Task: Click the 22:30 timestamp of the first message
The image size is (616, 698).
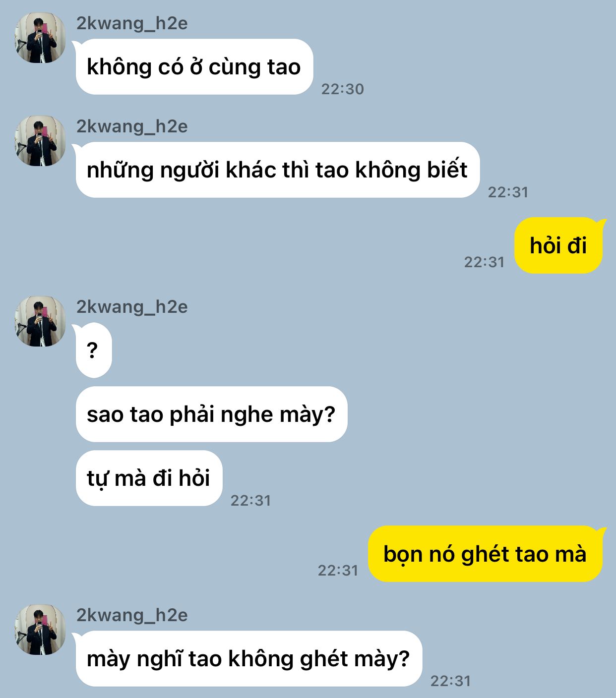Action: pyautogui.click(x=343, y=89)
